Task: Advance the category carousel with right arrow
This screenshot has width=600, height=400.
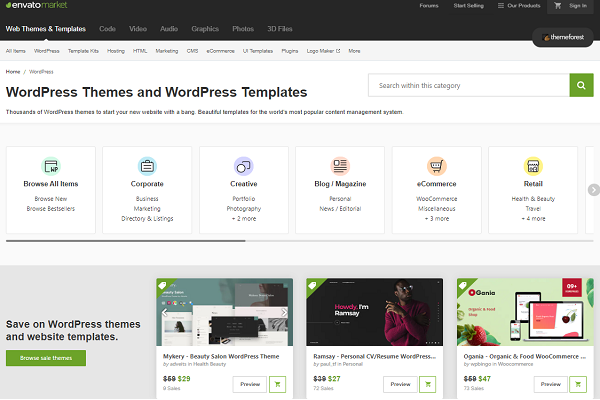Action: click(x=593, y=189)
